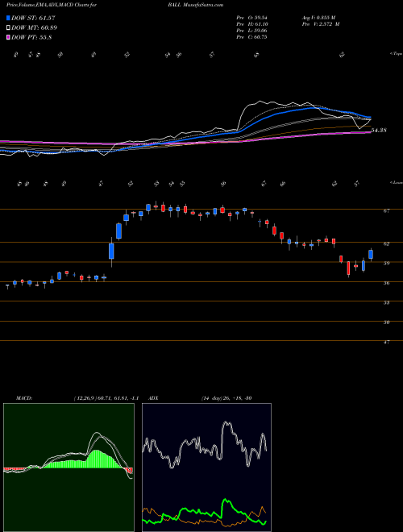
Task: Click the 47 price axis label
Action: pyautogui.click(x=386, y=343)
